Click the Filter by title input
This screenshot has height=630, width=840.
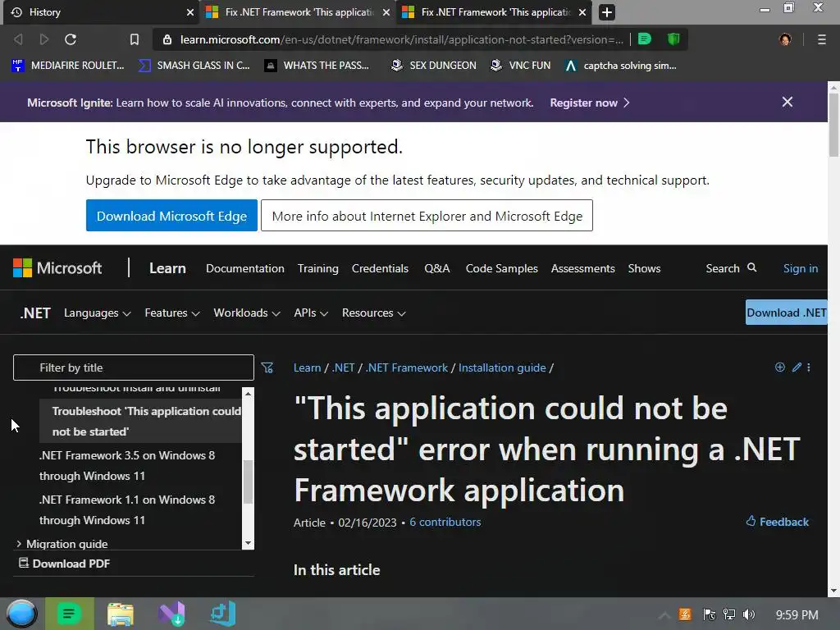click(x=134, y=367)
